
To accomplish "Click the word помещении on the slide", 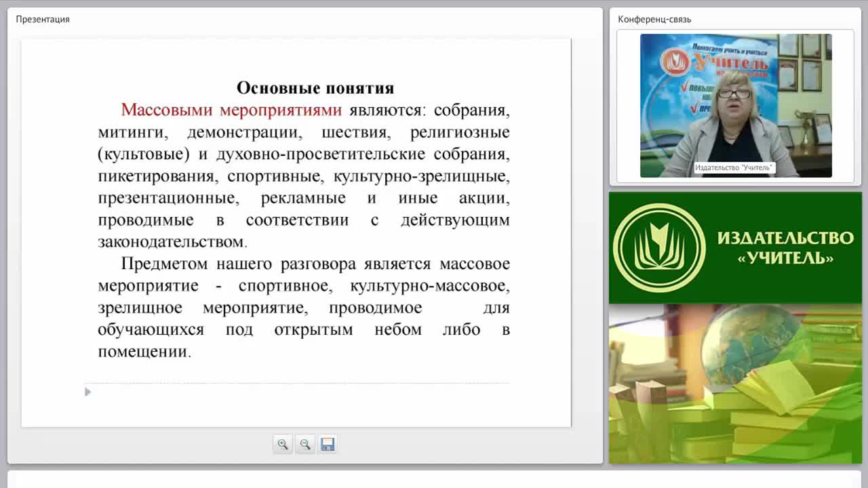I will click(142, 352).
